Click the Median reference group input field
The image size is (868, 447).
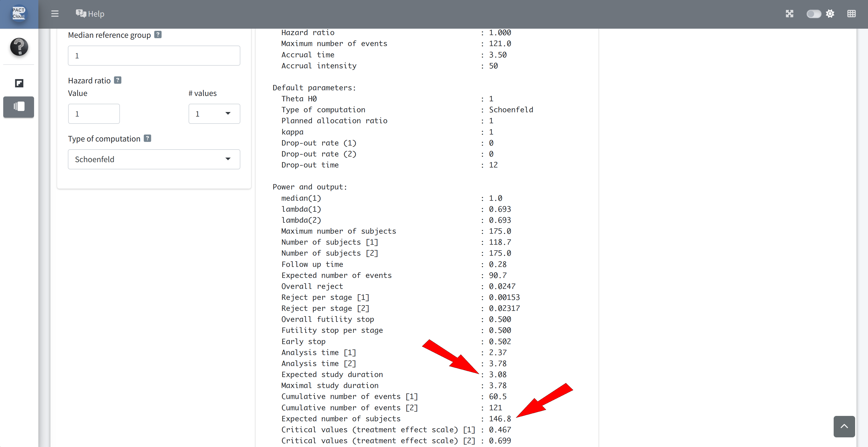[154, 55]
